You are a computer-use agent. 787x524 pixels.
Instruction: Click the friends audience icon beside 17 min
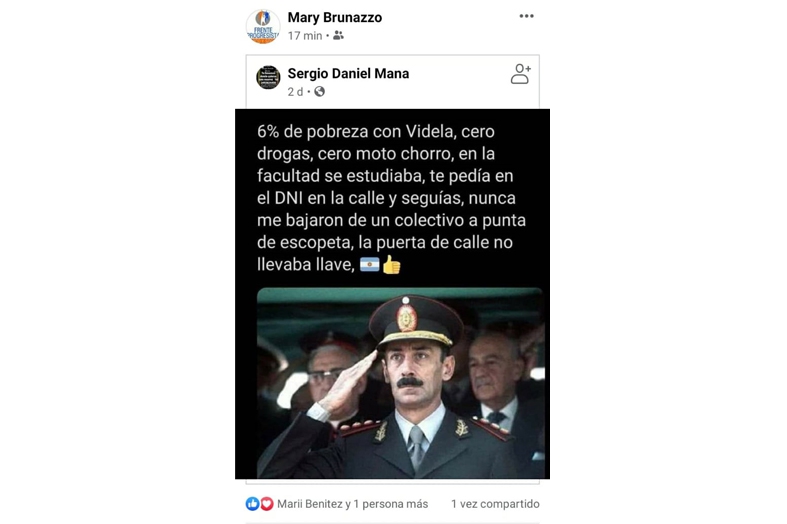(338, 35)
